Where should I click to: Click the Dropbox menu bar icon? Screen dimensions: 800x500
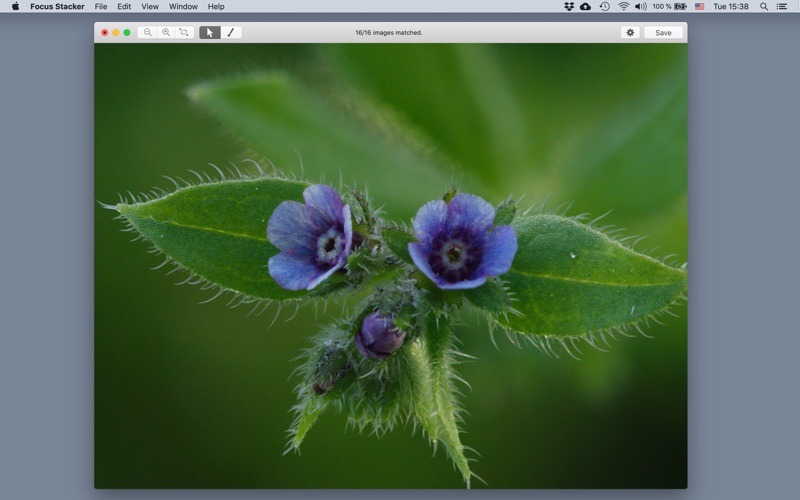coord(569,7)
